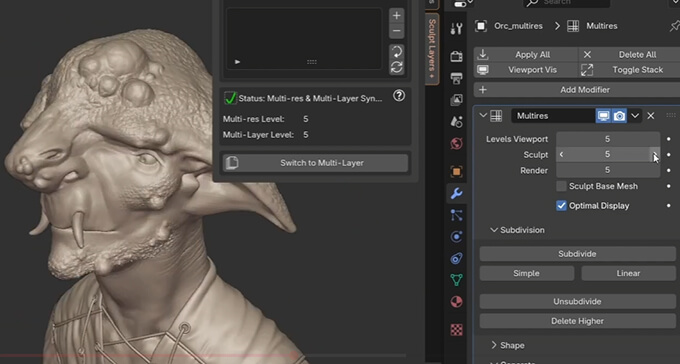
Task: Click the Apply All button
Action: [x=526, y=54]
